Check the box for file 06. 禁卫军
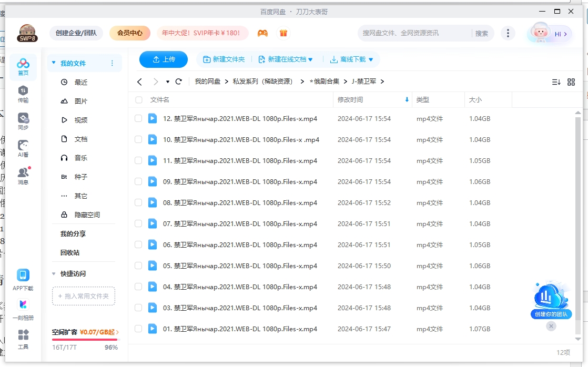This screenshot has width=588, height=367. tap(138, 244)
